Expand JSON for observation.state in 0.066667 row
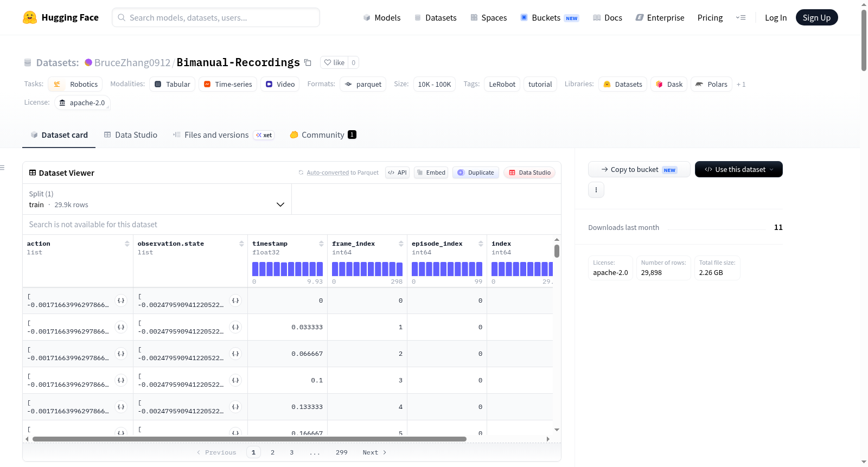This screenshot has width=868, height=467. click(x=235, y=354)
